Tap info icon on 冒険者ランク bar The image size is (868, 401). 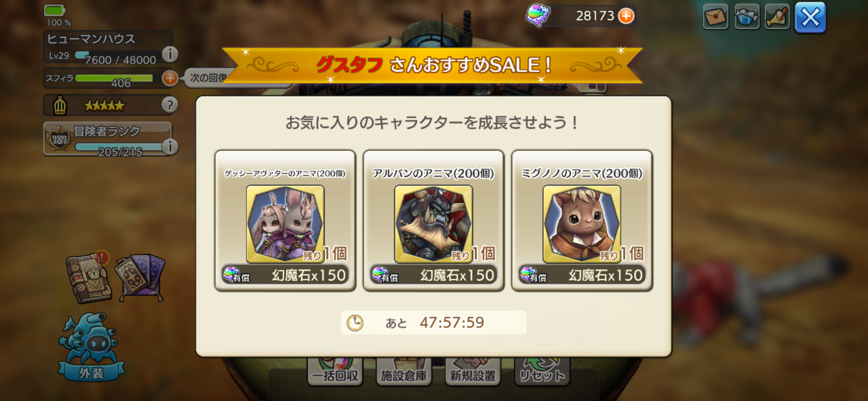169,147
